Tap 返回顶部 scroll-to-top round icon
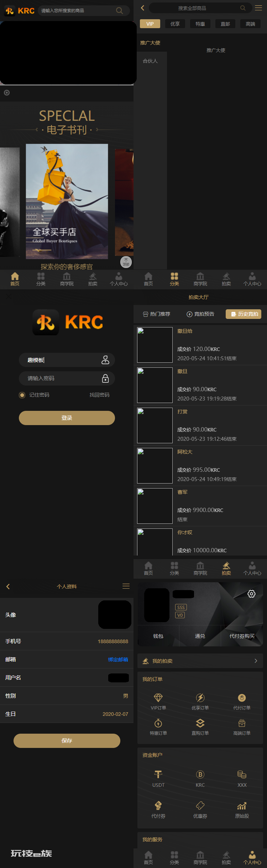This screenshot has width=267, height=868. pyautogui.click(x=126, y=262)
